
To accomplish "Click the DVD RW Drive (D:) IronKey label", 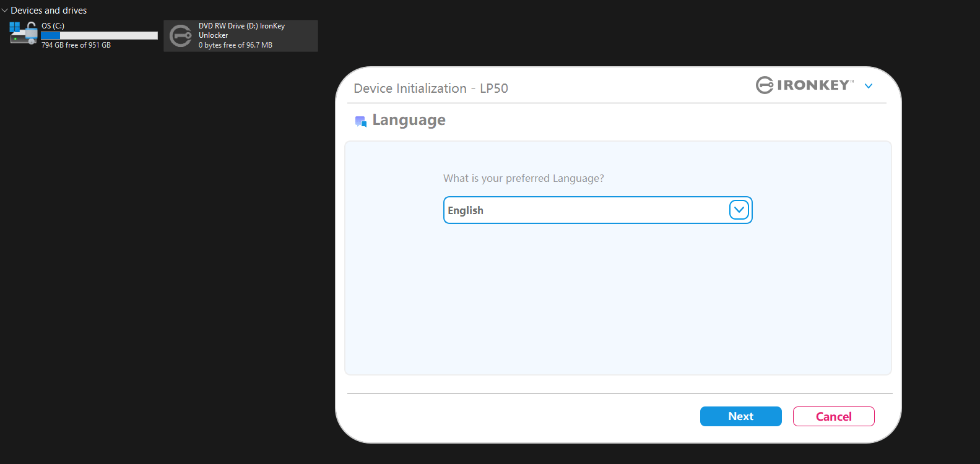I will (241, 26).
